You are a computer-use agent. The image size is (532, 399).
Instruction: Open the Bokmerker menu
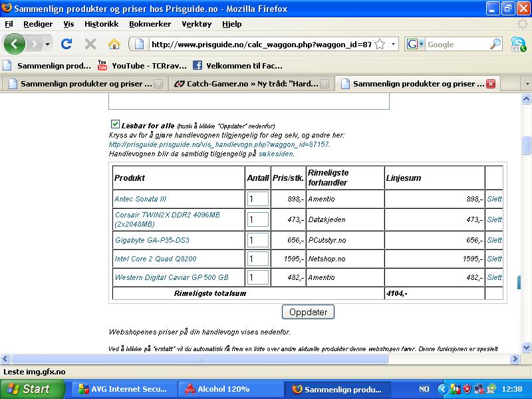(x=150, y=24)
